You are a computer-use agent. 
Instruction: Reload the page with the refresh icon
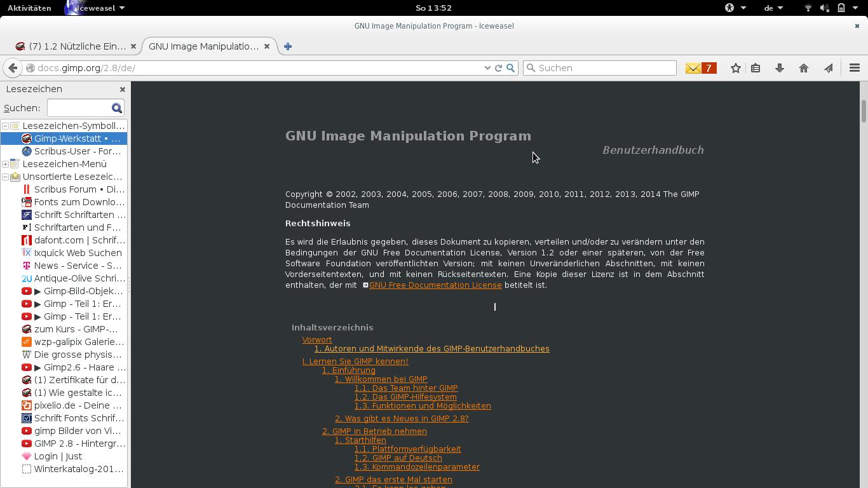pyautogui.click(x=499, y=68)
